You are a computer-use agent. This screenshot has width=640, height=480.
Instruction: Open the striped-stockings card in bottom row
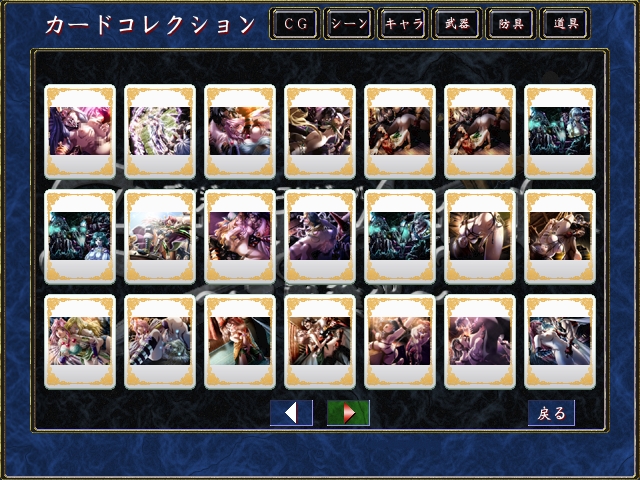tap(160, 342)
